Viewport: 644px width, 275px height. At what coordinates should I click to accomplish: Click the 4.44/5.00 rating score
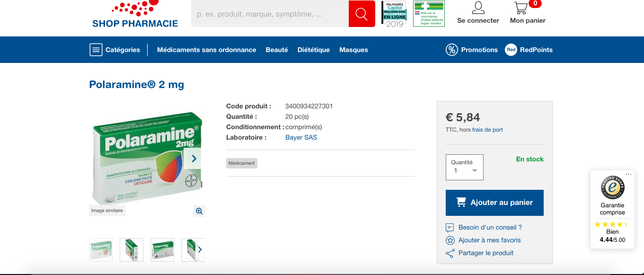click(x=612, y=240)
